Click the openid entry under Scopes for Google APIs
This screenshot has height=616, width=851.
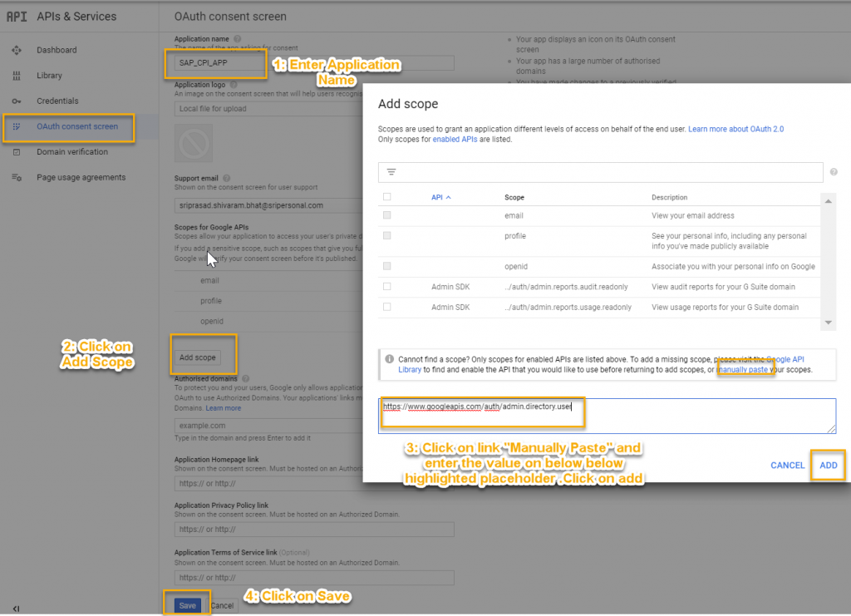click(x=212, y=321)
